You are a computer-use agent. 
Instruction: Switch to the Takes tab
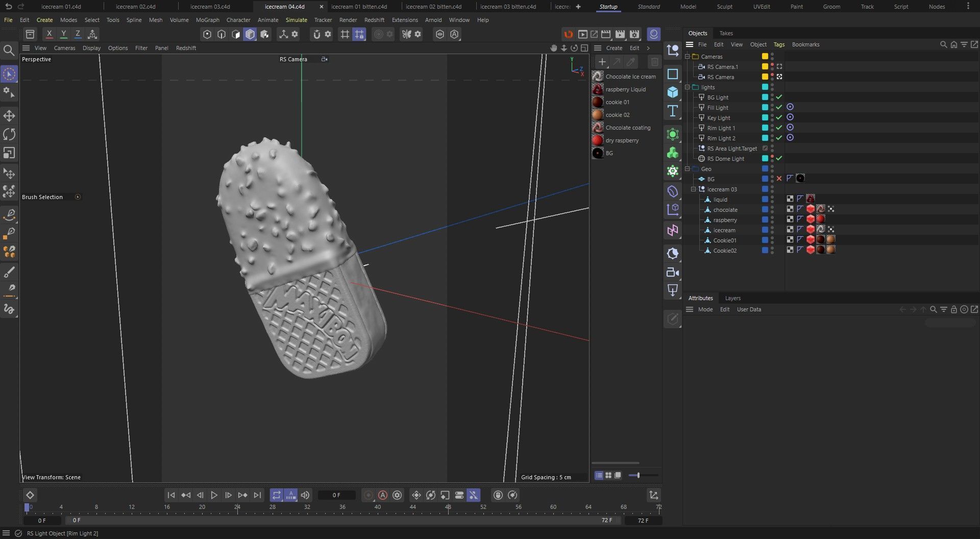726,33
